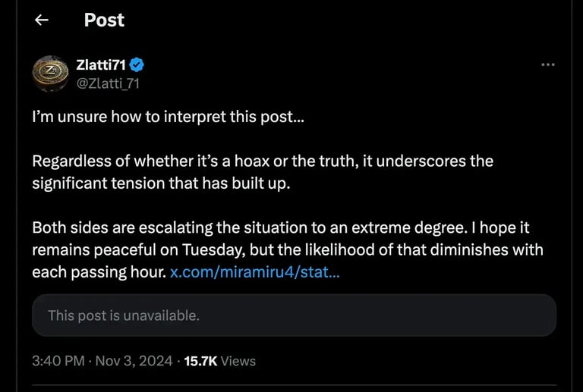Image resolution: width=583 pixels, height=392 pixels.
Task: Click the unavailable quoted post card
Action: 294,315
